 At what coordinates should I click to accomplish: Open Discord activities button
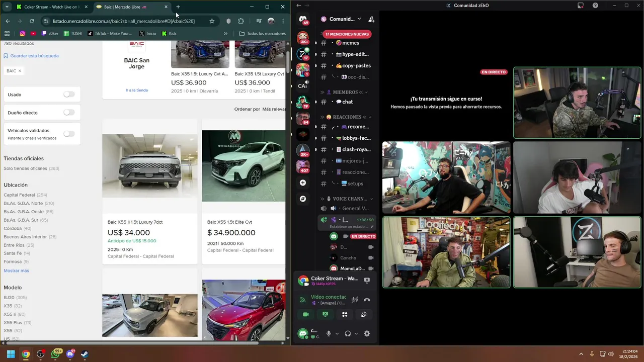coord(345,314)
